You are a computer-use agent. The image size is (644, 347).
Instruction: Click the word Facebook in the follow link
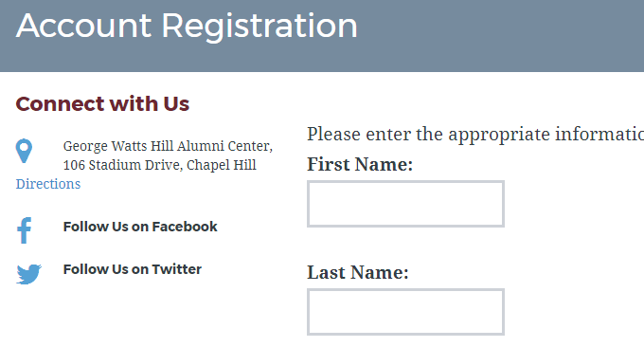click(185, 227)
